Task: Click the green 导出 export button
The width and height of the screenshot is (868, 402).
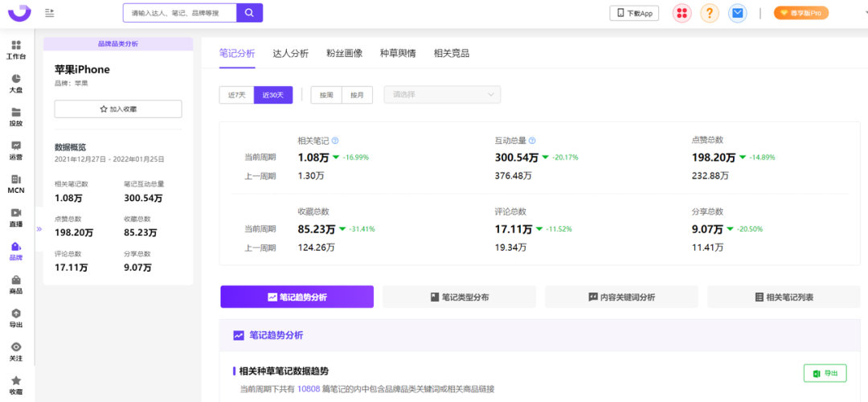Action: (x=825, y=373)
